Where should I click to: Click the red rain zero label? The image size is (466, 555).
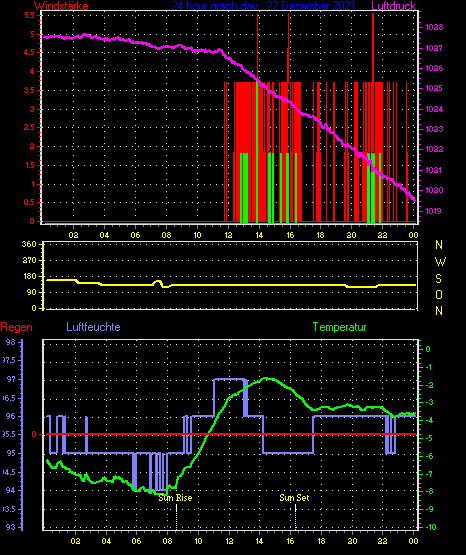pos(34,434)
